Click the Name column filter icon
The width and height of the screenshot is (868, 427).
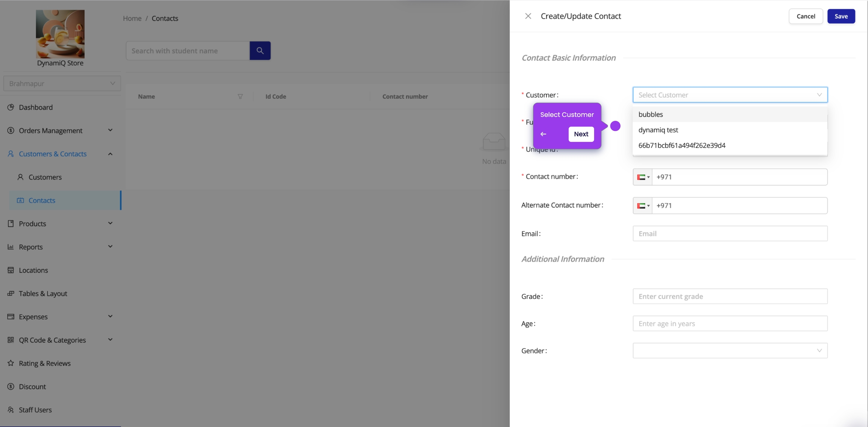(x=240, y=96)
